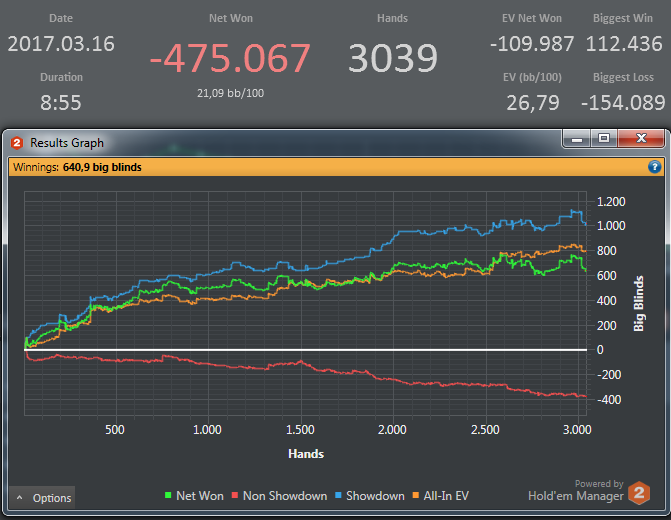Minimize the Results Graph window

point(577,138)
